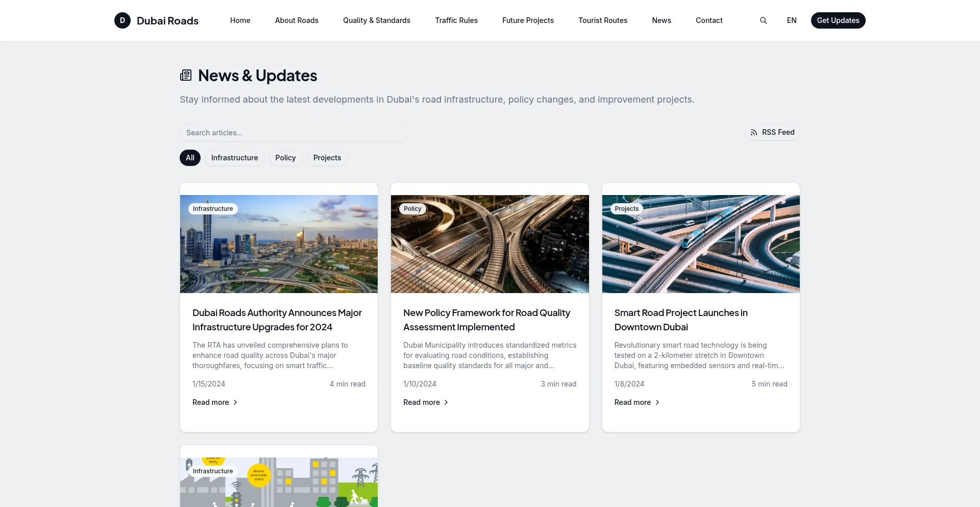Click the Projects badge on the metro image
The height and width of the screenshot is (507, 980).
pos(626,209)
